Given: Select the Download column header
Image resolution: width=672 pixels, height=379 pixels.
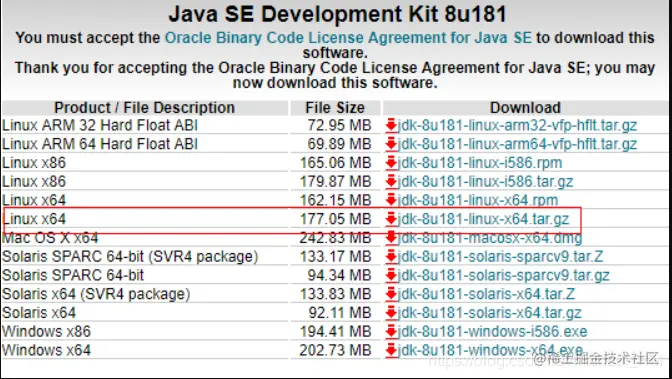Looking at the screenshot, I should (x=525, y=108).
